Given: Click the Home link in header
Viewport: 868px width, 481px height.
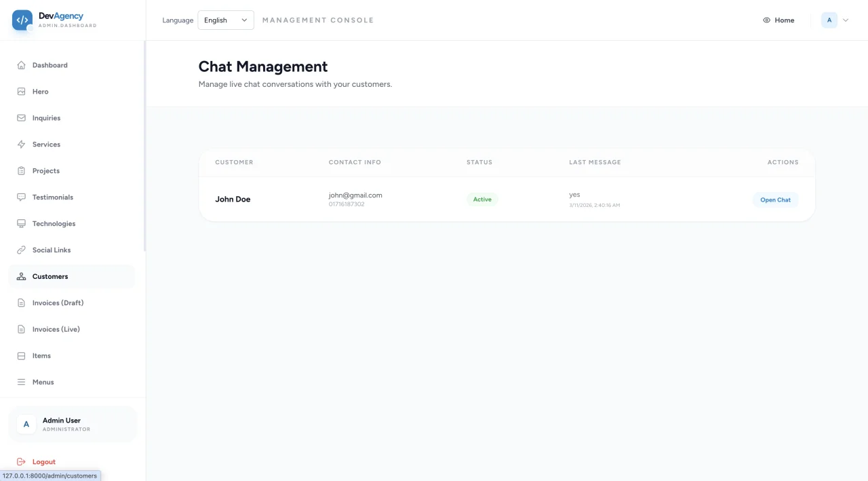Looking at the screenshot, I should [778, 20].
